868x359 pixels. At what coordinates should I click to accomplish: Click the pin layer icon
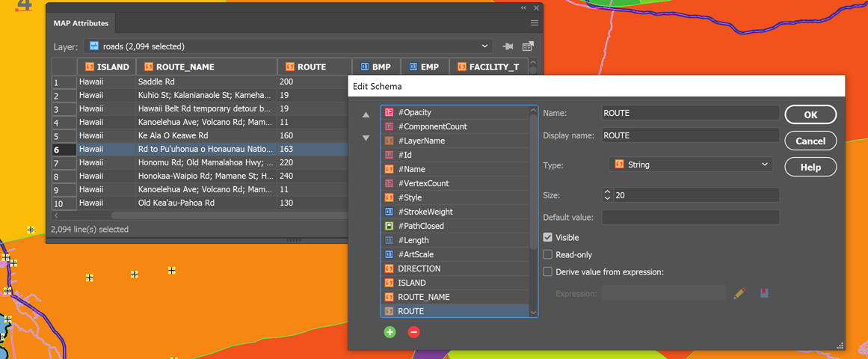507,46
